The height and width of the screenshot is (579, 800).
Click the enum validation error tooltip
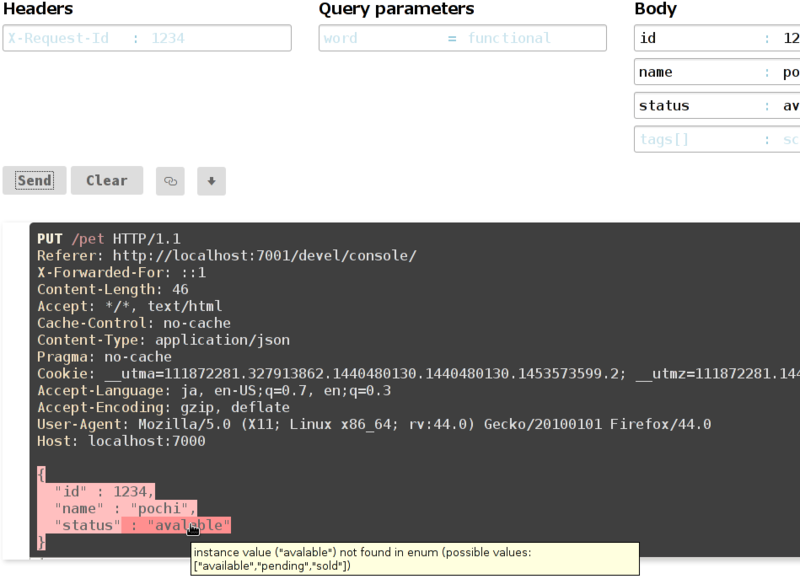(x=415, y=559)
